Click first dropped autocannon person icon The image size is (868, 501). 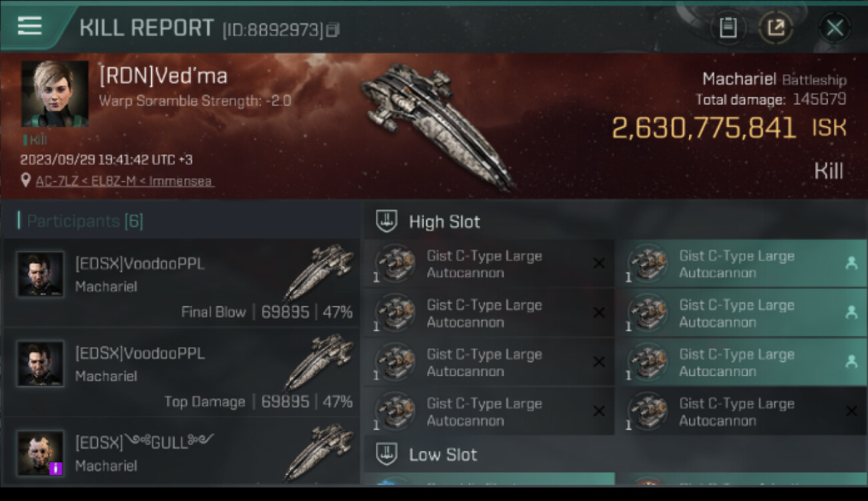(851, 263)
